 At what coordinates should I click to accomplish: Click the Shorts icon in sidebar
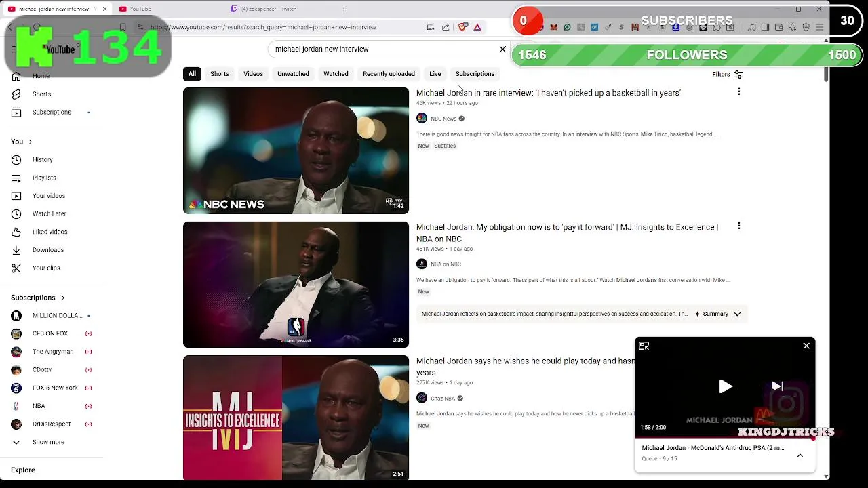[x=16, y=94]
